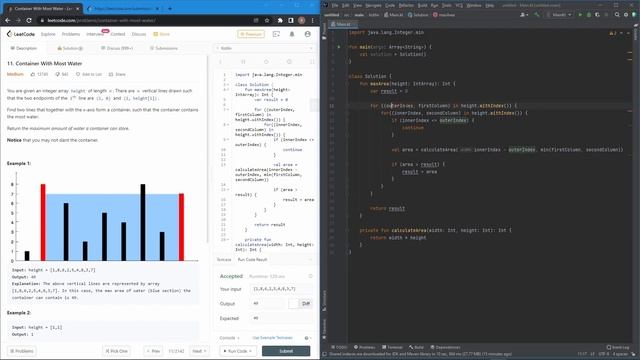Click Use Example Testcases link
The width and height of the screenshot is (640, 360).
pyautogui.click(x=272, y=338)
